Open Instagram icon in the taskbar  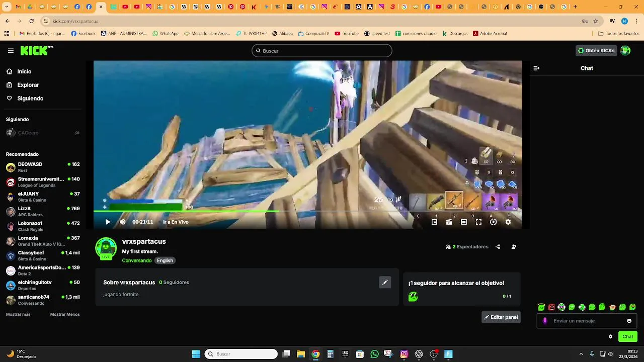pos(404,354)
